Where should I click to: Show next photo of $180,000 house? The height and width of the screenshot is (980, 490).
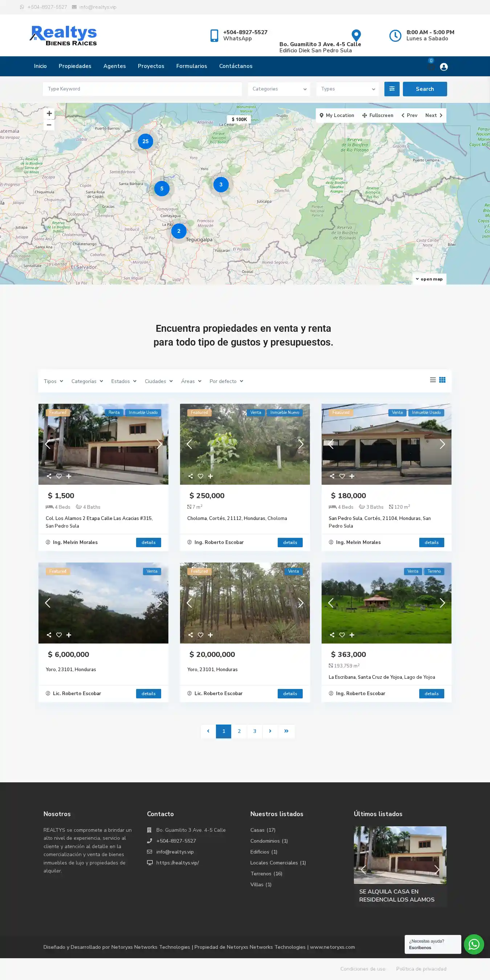pos(442,444)
